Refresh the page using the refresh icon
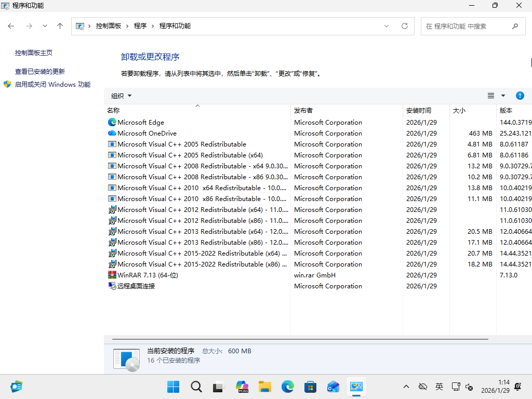 pos(405,25)
